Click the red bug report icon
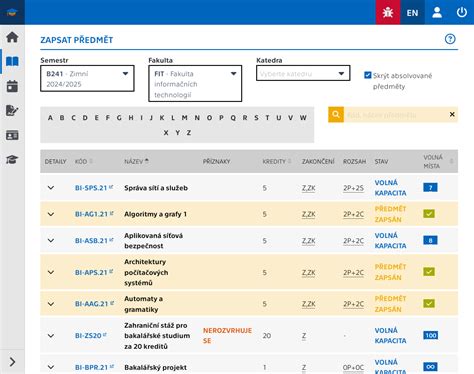 point(388,12)
